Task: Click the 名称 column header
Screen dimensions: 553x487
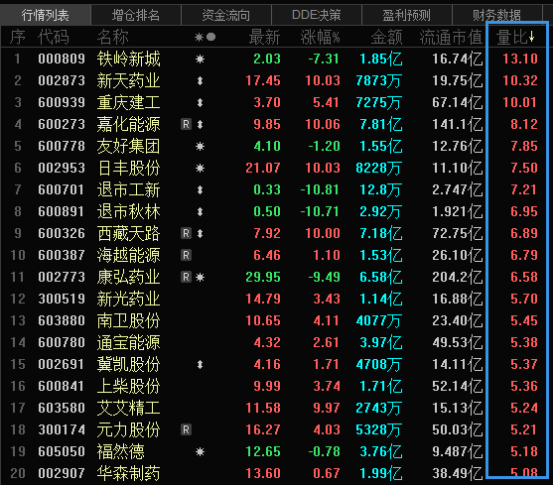Action: 113,37
